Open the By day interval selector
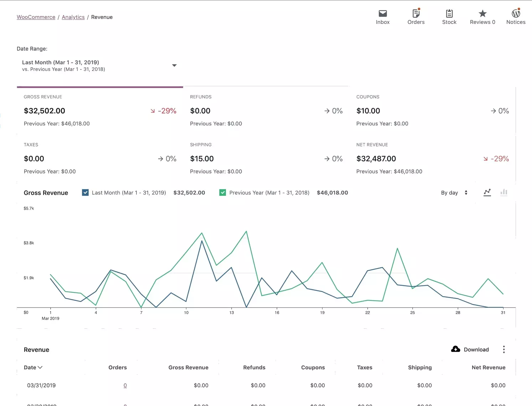Screen dimensions: 532x406 pos(454,193)
